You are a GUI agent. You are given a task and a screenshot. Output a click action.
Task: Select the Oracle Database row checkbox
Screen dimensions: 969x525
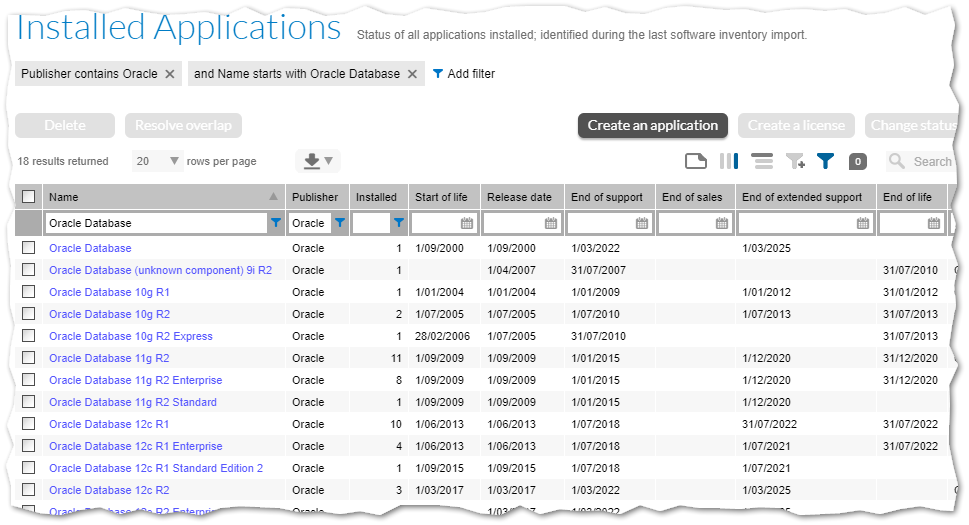pyautogui.click(x=28, y=248)
